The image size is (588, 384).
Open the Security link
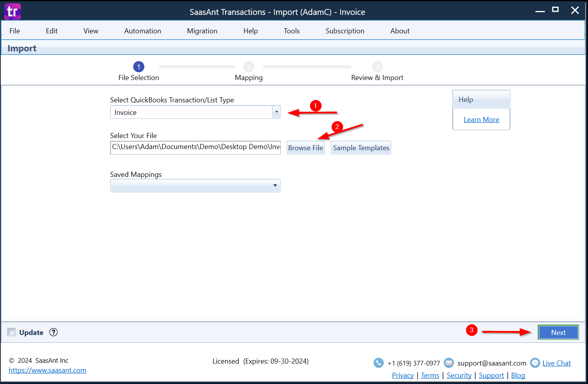click(459, 375)
